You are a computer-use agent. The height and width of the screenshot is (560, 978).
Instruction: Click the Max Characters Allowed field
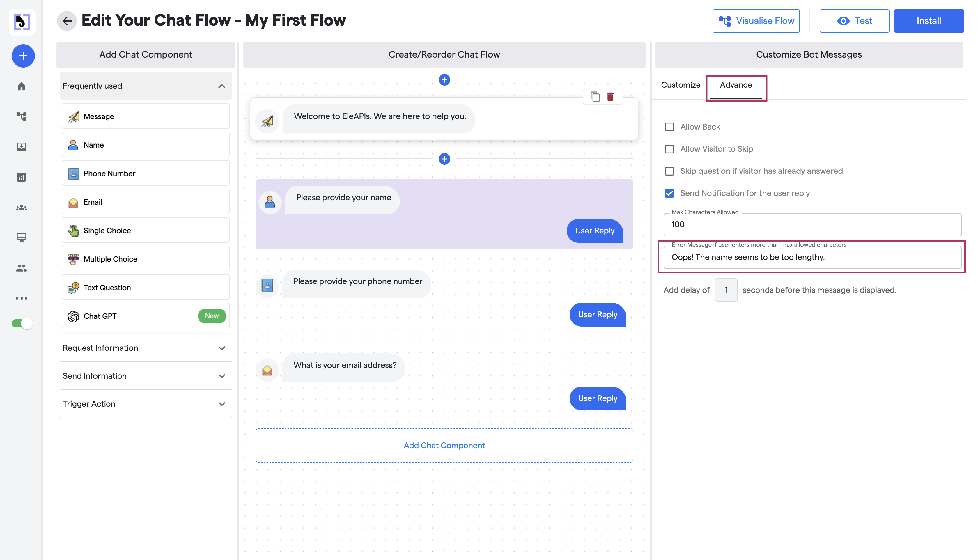812,225
